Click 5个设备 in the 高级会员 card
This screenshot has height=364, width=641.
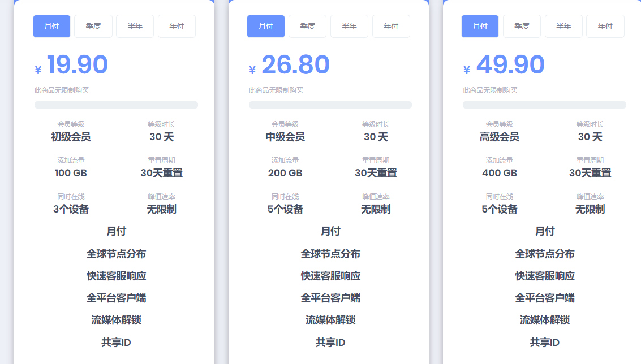(499, 209)
